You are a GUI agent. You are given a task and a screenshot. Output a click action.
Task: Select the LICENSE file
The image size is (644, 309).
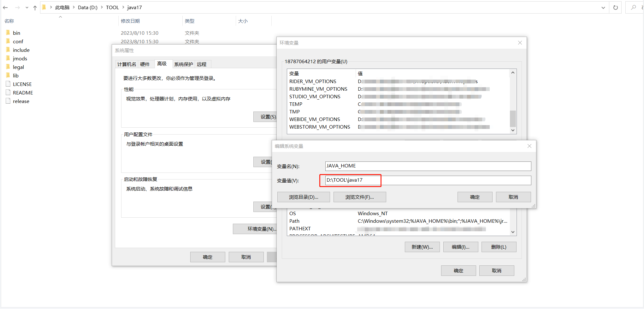coord(22,84)
